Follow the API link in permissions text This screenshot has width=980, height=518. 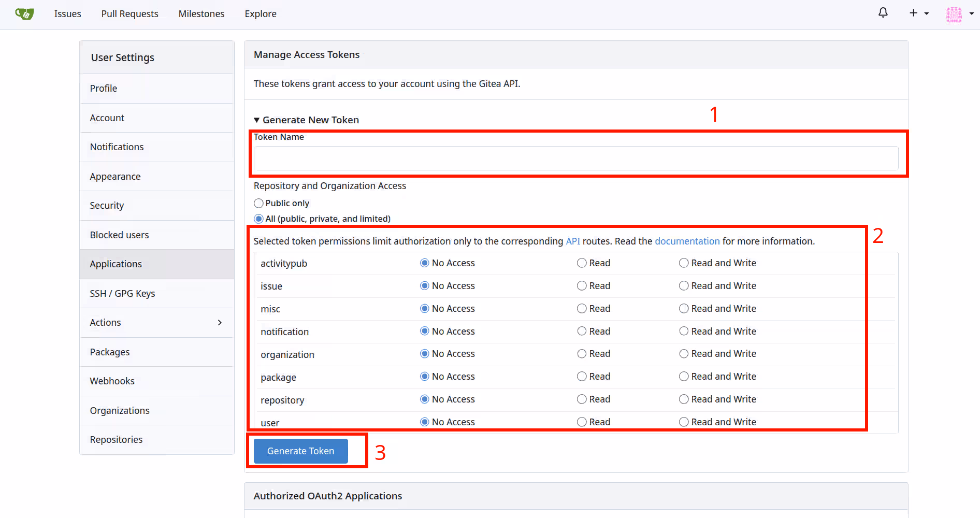(572, 241)
